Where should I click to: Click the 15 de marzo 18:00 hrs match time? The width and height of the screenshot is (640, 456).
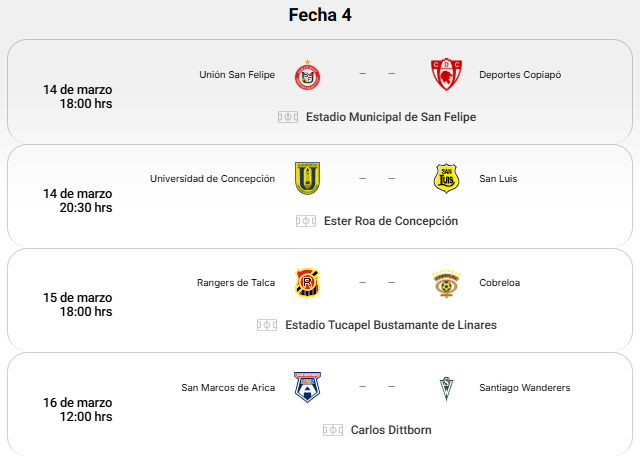78,305
